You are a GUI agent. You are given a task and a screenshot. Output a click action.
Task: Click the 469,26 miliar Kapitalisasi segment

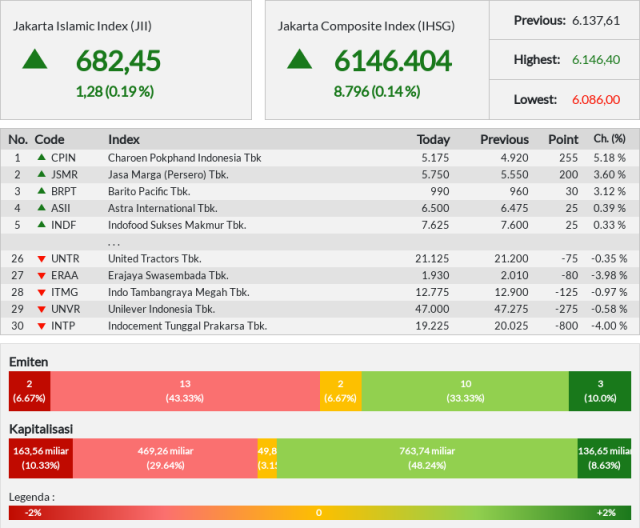coord(165,458)
